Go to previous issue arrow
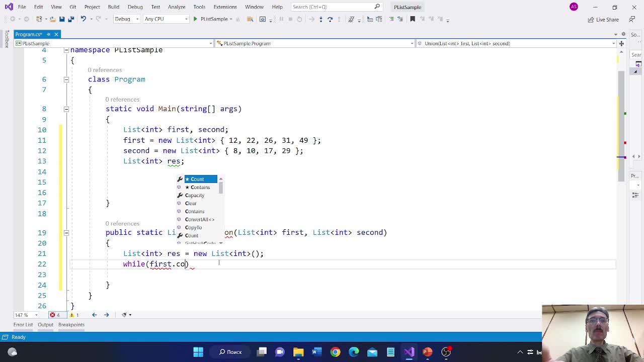 [94, 315]
